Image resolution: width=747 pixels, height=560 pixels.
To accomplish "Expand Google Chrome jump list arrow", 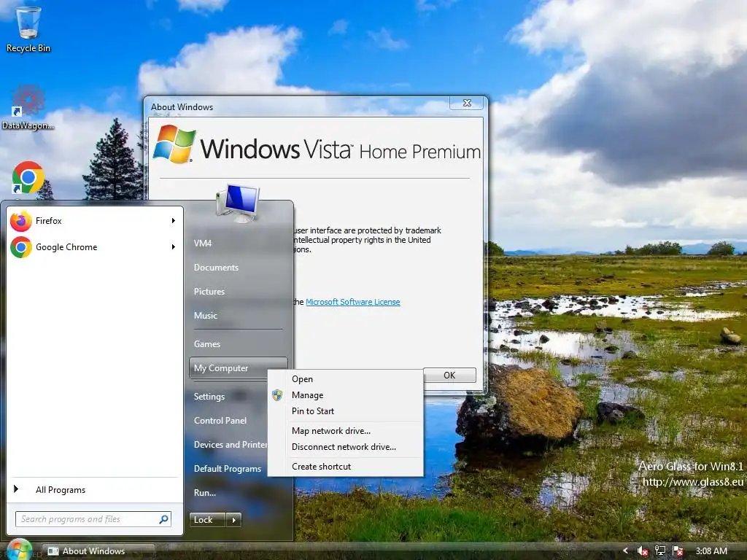I will pos(174,247).
